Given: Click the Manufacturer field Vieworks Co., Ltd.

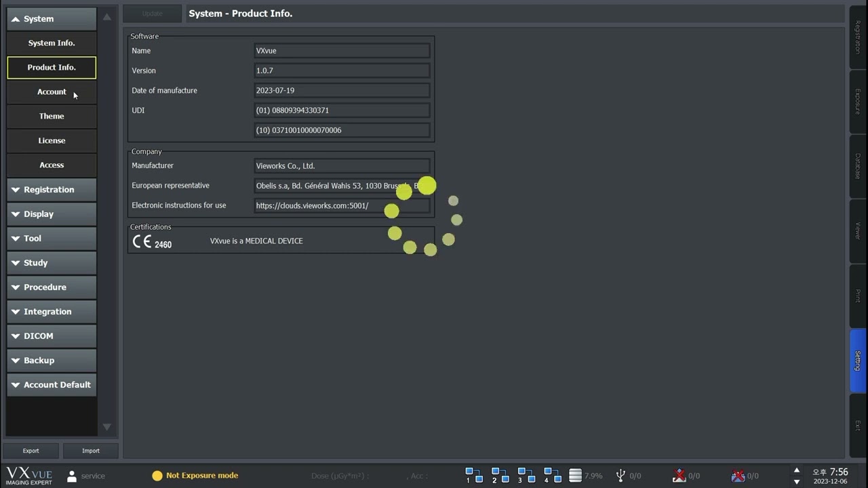Looking at the screenshot, I should (342, 166).
